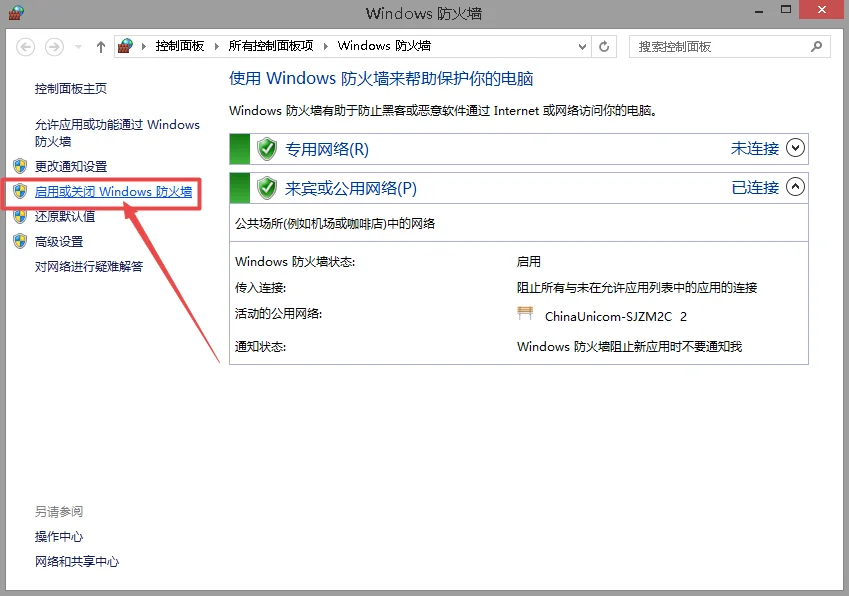Open 所有控制面板项 breadcrumb

coord(271,46)
